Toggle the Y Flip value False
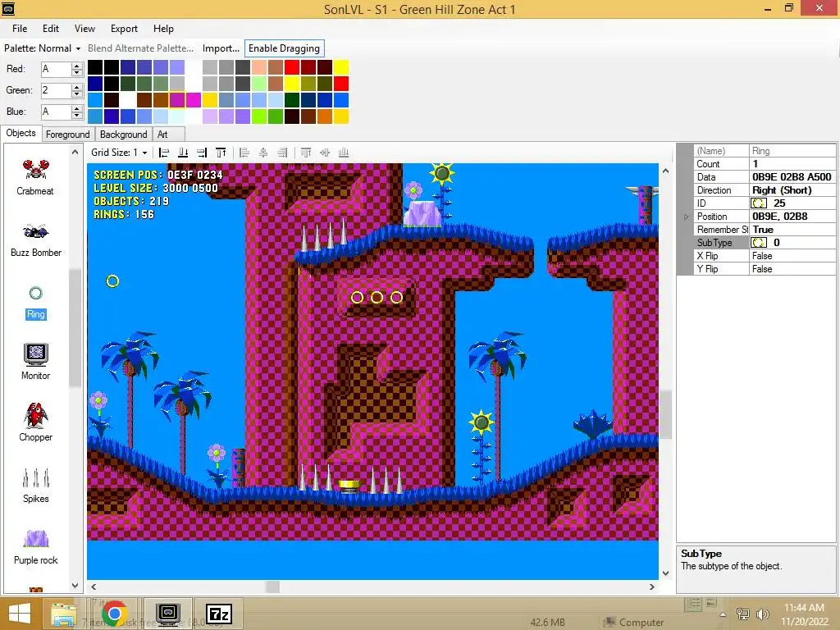 [792, 269]
